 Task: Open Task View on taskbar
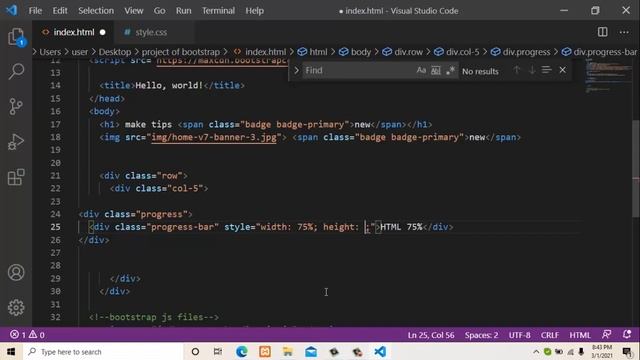coord(218,351)
